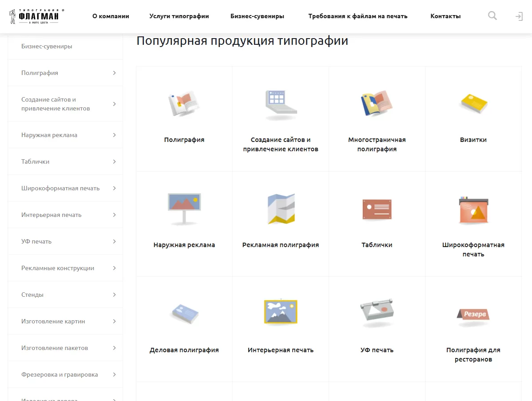This screenshot has width=532, height=401.
Task: Open the Флагман typography logo
Action: coord(34,16)
